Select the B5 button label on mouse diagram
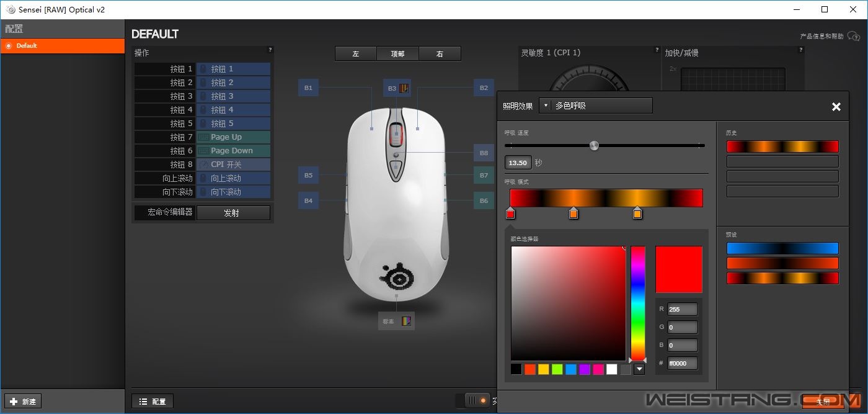 click(x=308, y=176)
